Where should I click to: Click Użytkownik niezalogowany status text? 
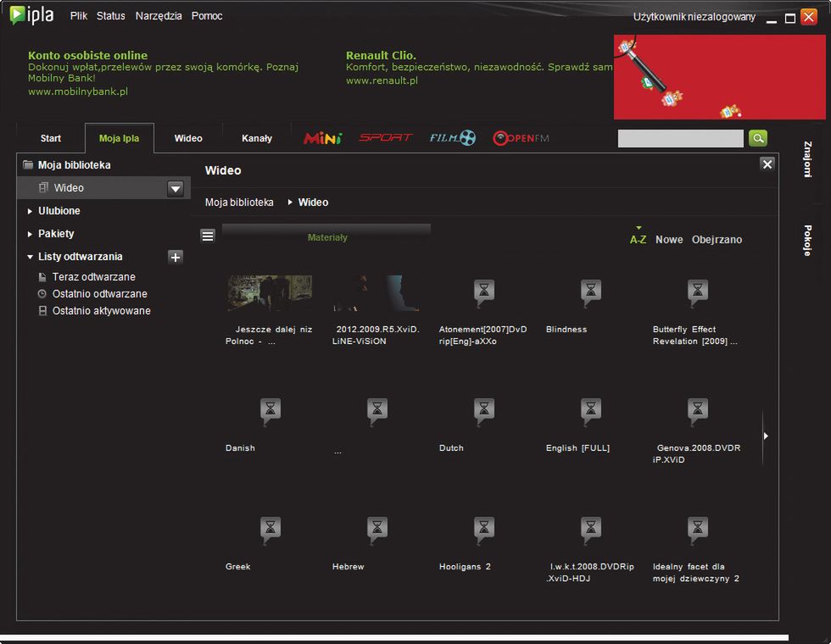(694, 17)
